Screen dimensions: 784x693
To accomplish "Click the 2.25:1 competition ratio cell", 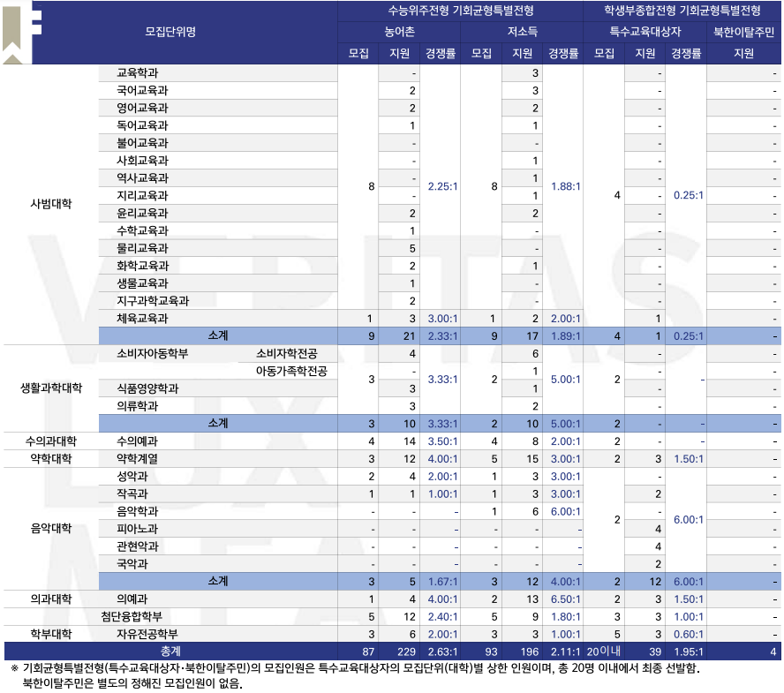I will click(x=442, y=186).
